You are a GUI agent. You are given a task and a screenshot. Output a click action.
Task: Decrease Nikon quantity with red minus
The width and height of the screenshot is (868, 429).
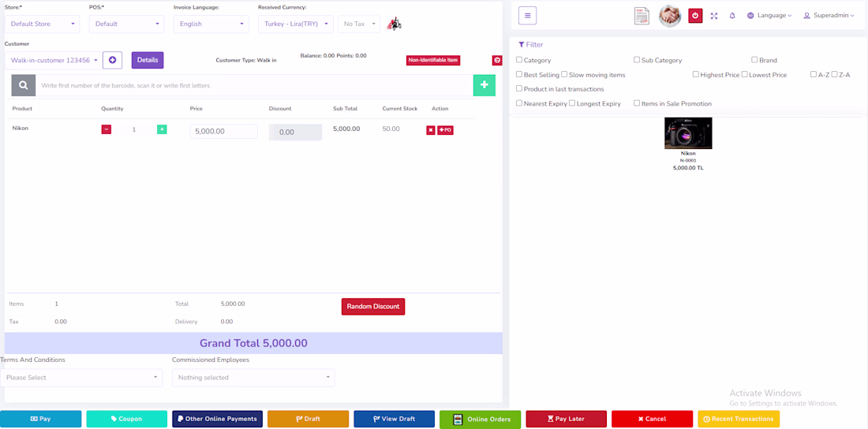coord(107,129)
